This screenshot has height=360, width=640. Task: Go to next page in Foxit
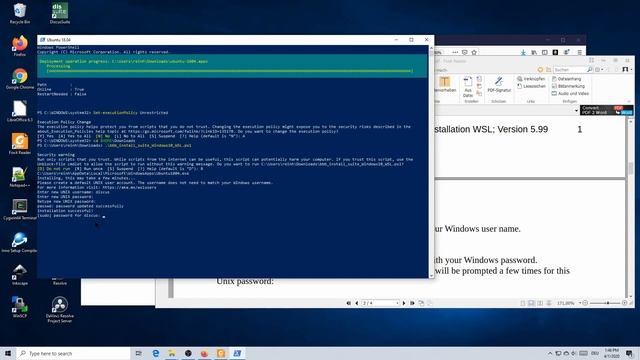click(404, 303)
